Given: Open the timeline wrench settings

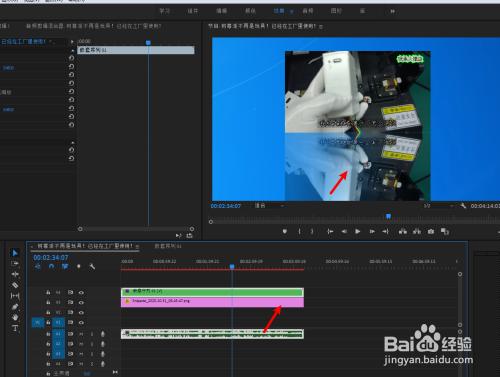Looking at the screenshot, I should [92, 266].
